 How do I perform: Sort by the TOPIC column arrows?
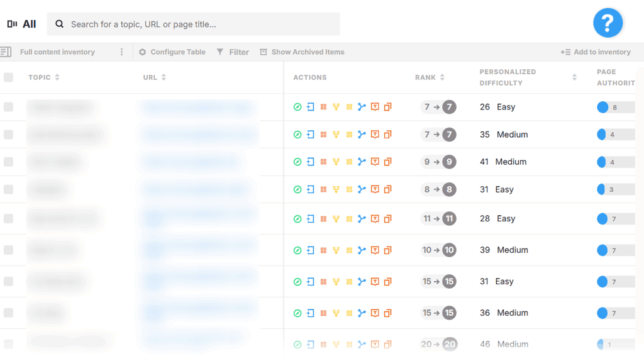point(57,77)
